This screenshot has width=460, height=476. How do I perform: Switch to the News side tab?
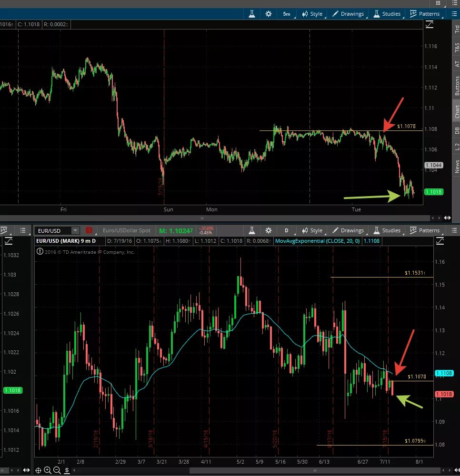[456, 166]
